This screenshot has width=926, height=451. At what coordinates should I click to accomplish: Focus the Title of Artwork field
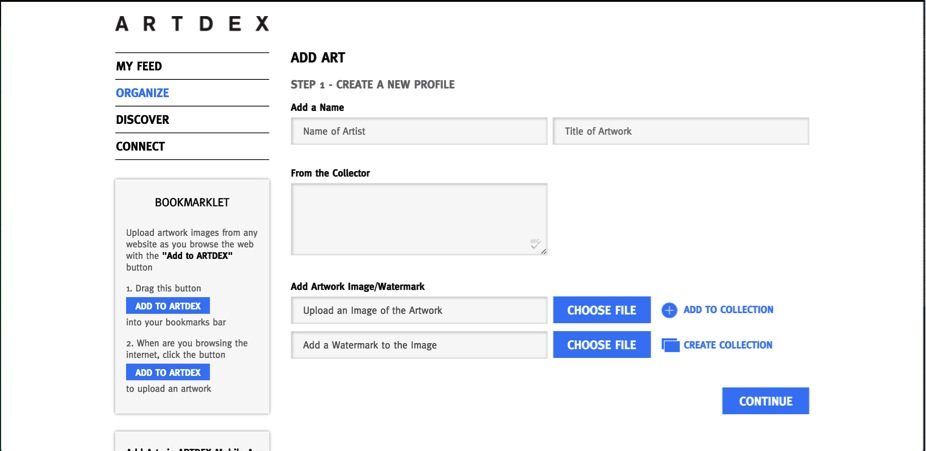pos(681,131)
